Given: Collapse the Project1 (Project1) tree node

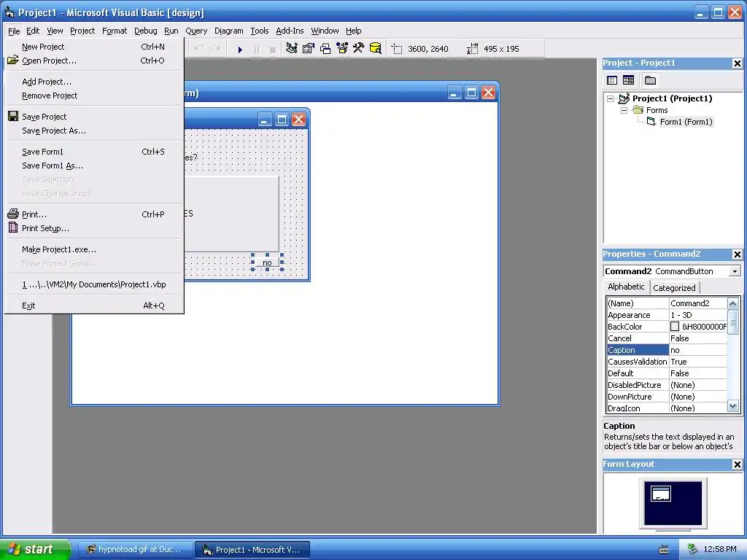Looking at the screenshot, I should pos(611,98).
